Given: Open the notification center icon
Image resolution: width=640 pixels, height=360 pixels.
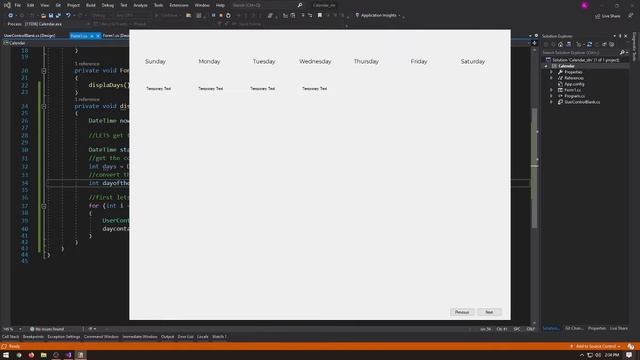Looking at the screenshot, I should point(629,355).
